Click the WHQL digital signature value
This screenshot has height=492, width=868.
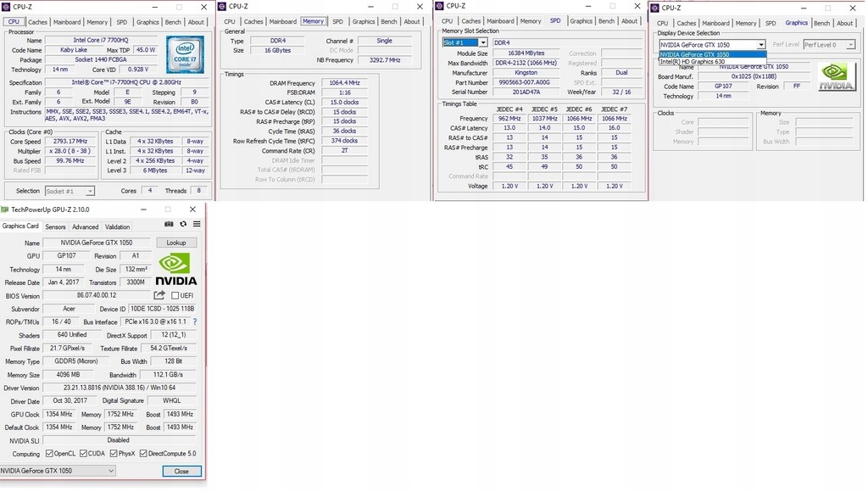point(171,400)
